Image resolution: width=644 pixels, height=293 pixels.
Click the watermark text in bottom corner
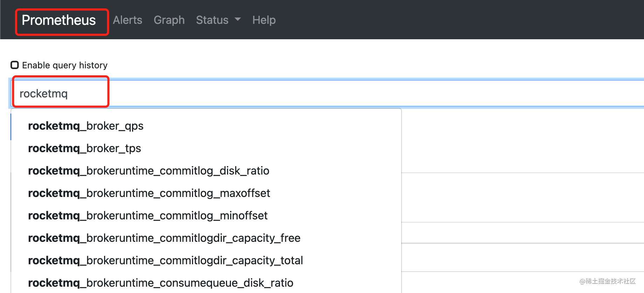607,281
